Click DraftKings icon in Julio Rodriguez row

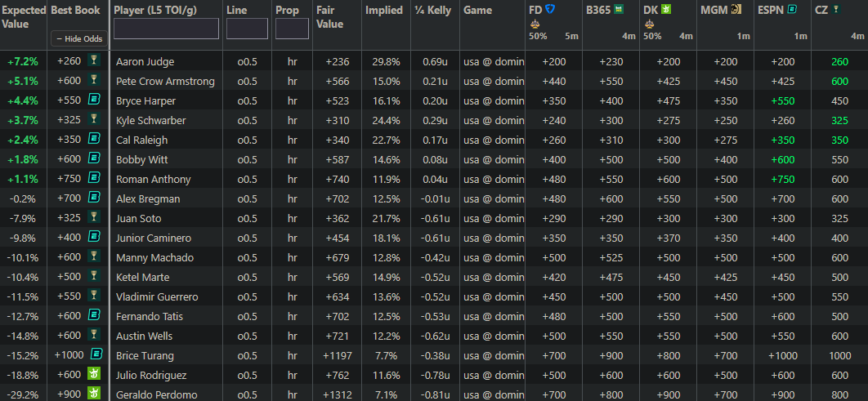(94, 374)
